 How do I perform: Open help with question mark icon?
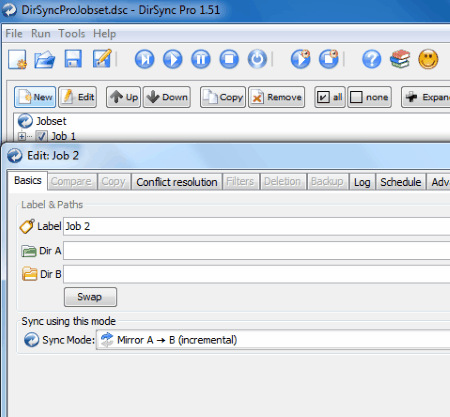(372, 59)
